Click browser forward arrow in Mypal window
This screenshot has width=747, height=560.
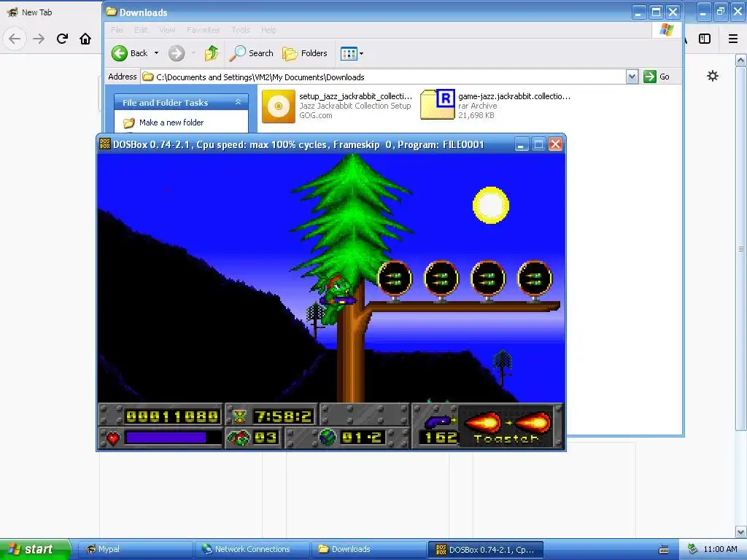[39, 39]
